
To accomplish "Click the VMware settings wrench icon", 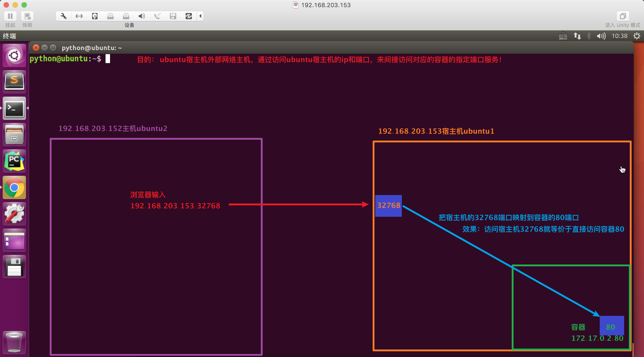I will (64, 16).
